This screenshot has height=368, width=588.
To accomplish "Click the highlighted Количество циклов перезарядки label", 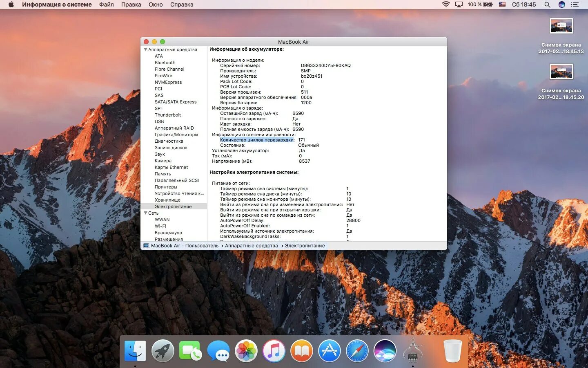I will [x=257, y=140].
